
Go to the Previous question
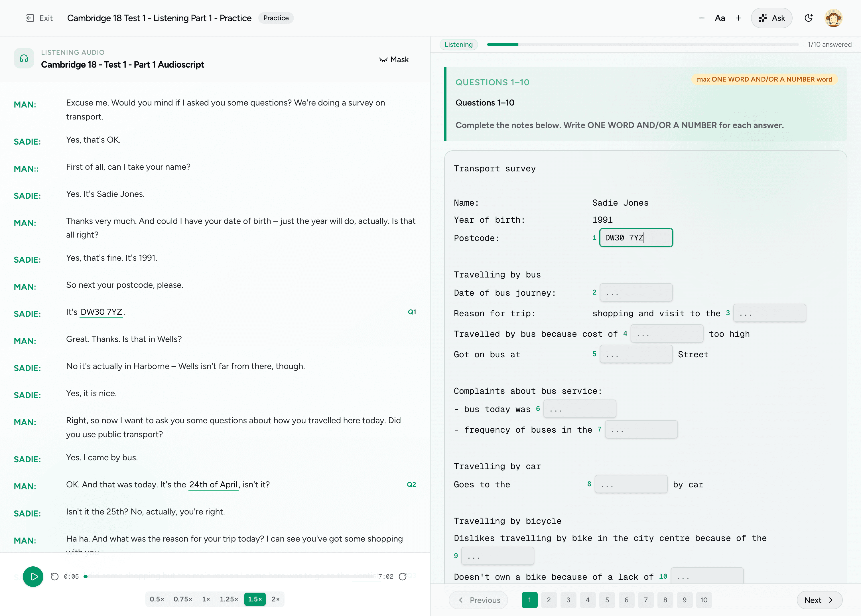coord(478,600)
